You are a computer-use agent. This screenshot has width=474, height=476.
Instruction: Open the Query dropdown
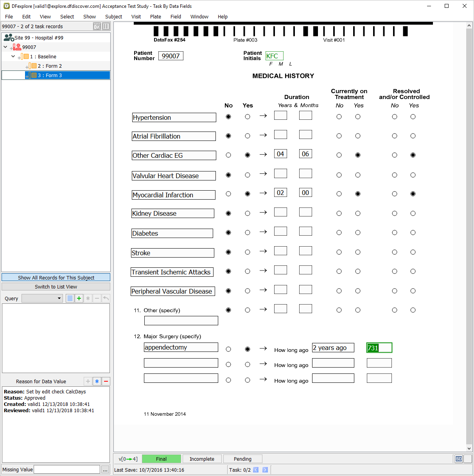coord(42,298)
